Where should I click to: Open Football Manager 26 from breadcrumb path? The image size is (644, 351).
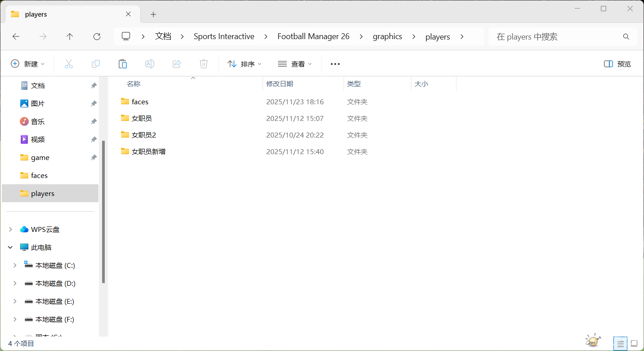coord(313,36)
